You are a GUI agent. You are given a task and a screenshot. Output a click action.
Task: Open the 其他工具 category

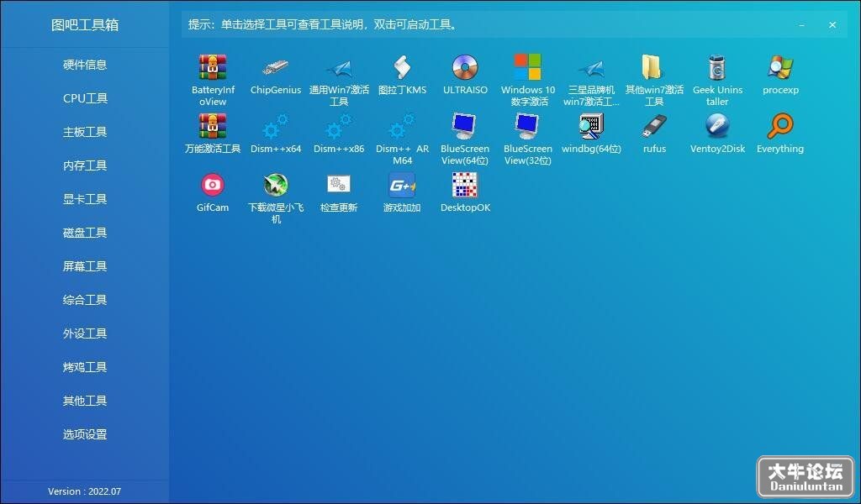[85, 401]
